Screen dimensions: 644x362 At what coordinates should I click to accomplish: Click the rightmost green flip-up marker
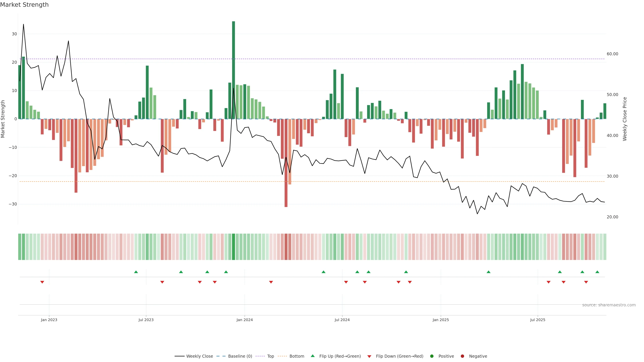coord(597,272)
